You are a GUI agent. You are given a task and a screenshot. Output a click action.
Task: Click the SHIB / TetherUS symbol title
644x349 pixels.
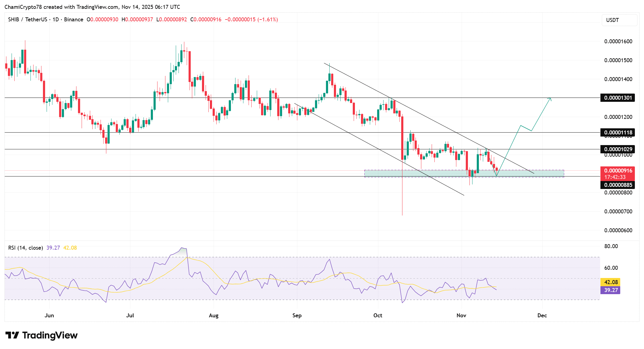click(x=27, y=20)
